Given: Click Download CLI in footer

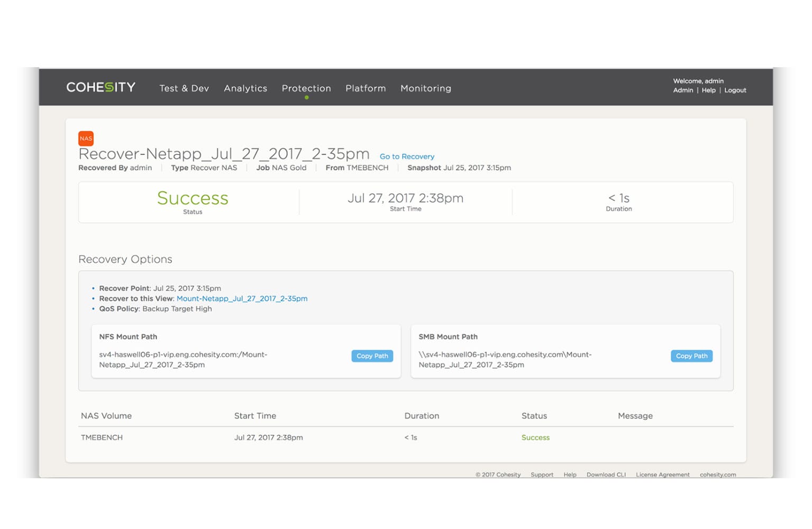Looking at the screenshot, I should (x=606, y=475).
